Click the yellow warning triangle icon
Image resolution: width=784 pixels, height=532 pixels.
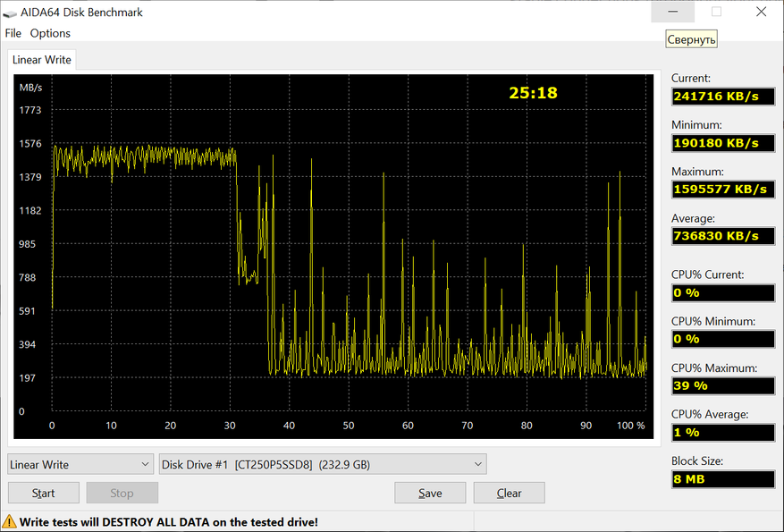[x=10, y=521]
